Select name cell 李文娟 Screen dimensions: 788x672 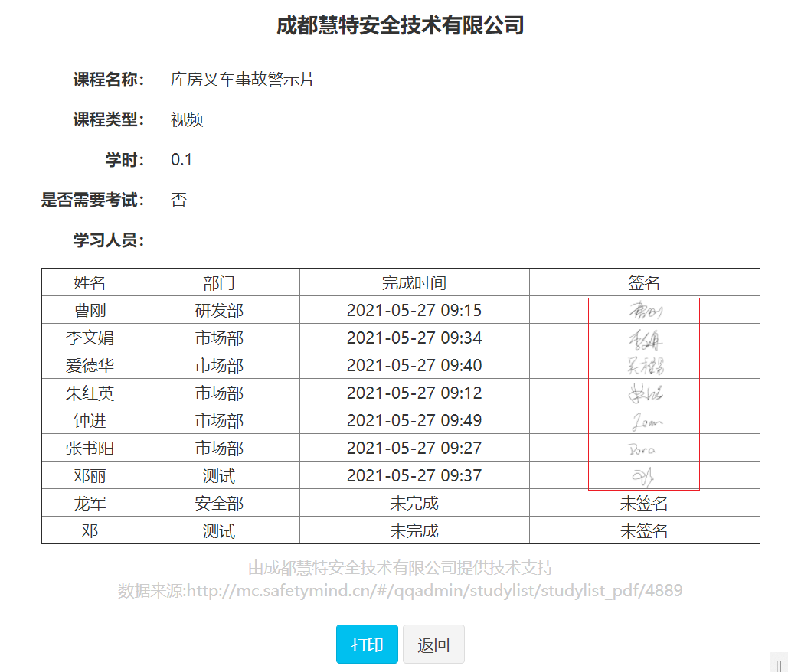[90, 338]
